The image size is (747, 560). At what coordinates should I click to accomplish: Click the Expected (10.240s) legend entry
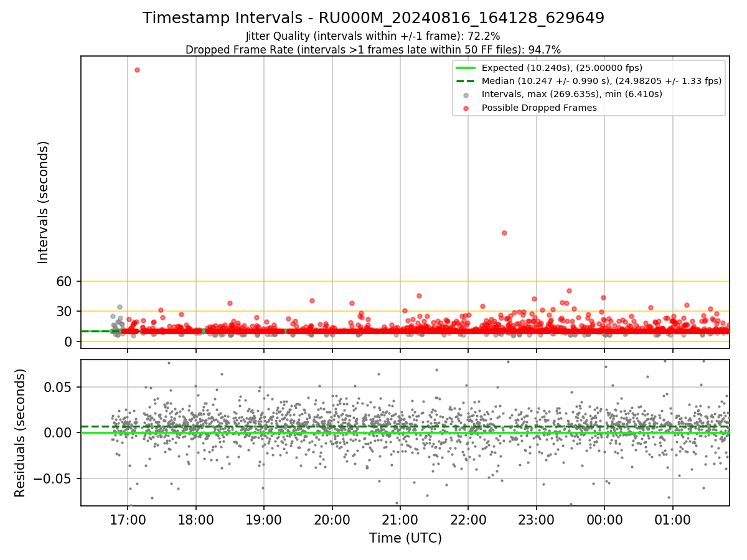[x=562, y=68]
